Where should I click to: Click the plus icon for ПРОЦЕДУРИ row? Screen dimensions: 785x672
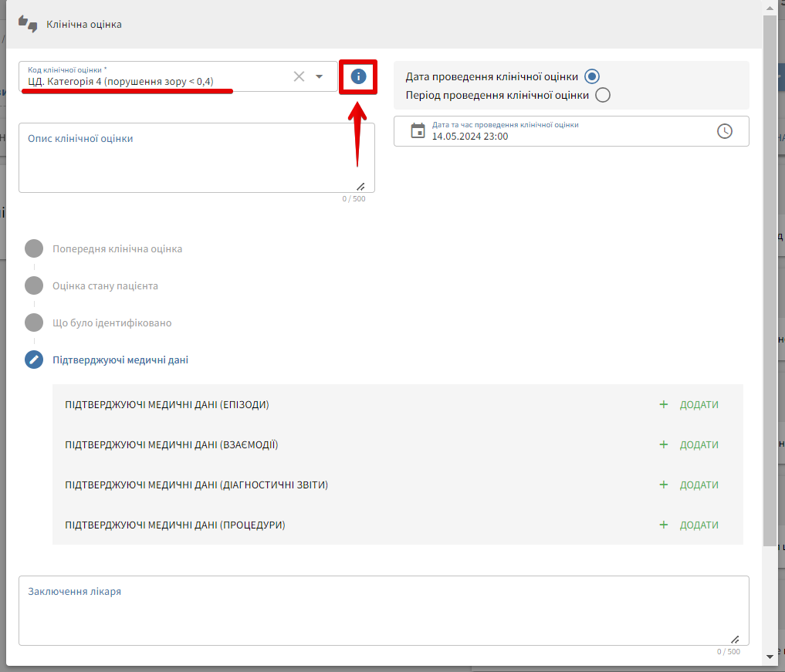click(x=663, y=525)
